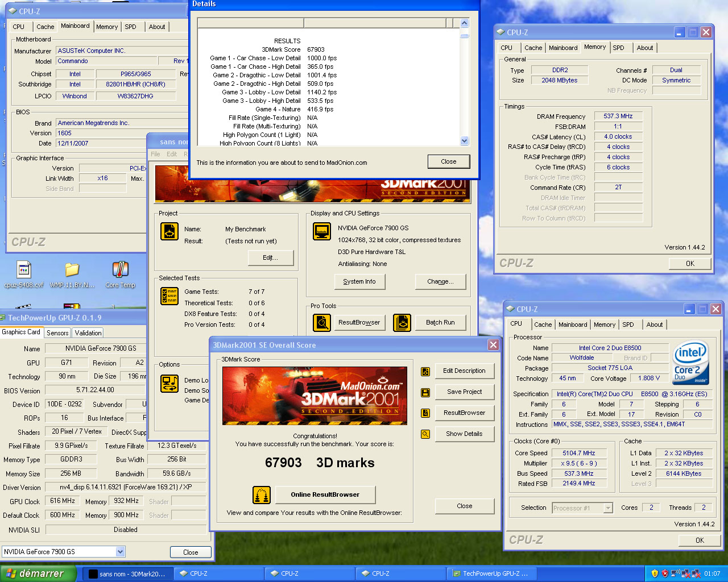Click the ResultBrowser icon in score dialog
This screenshot has width=728, height=582.
coord(425,413)
